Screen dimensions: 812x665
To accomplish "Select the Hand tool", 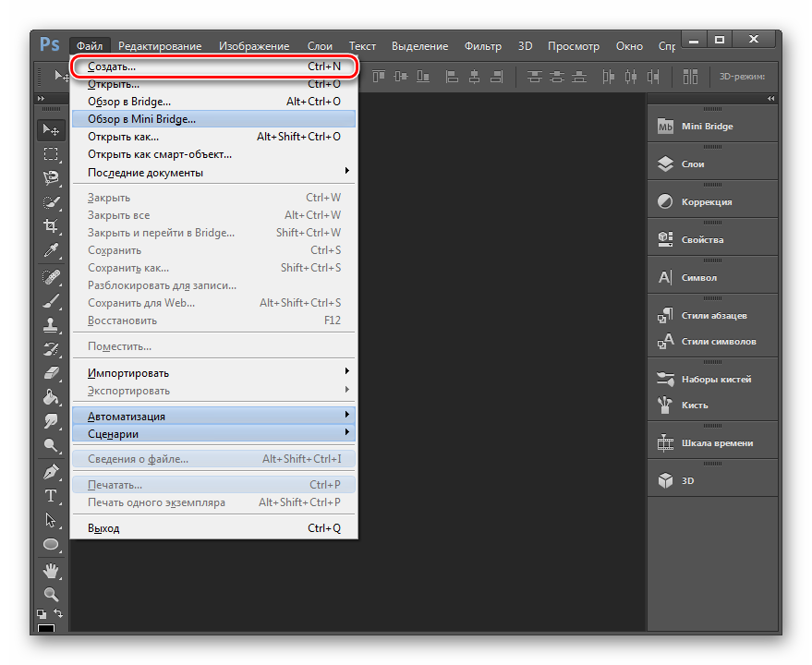I will (x=51, y=569).
